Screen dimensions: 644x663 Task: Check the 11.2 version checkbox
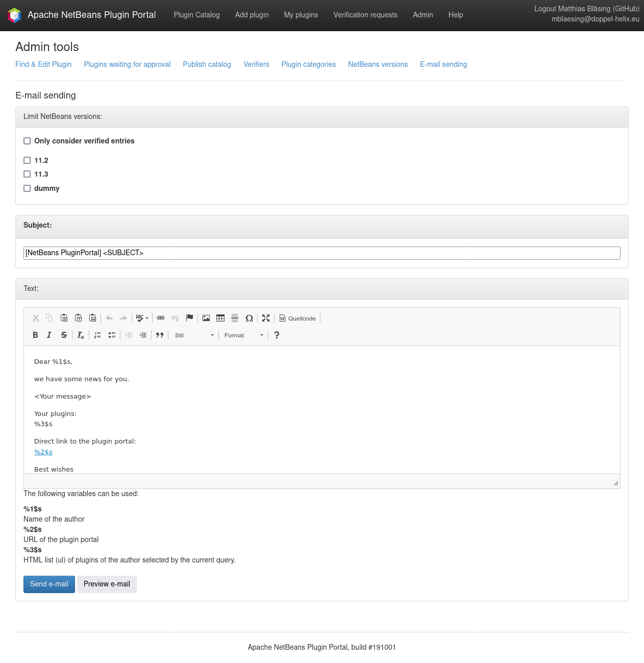tap(27, 160)
